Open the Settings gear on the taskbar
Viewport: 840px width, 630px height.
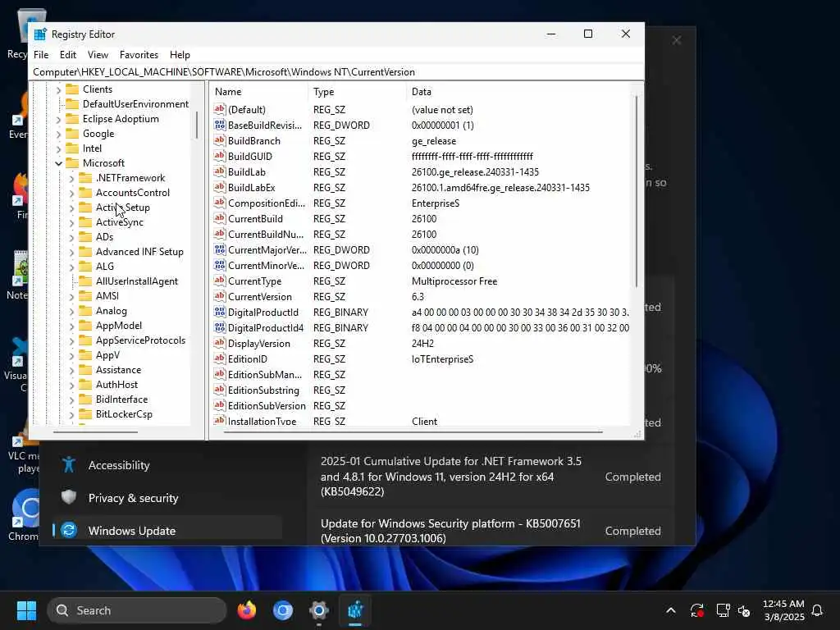(319, 610)
